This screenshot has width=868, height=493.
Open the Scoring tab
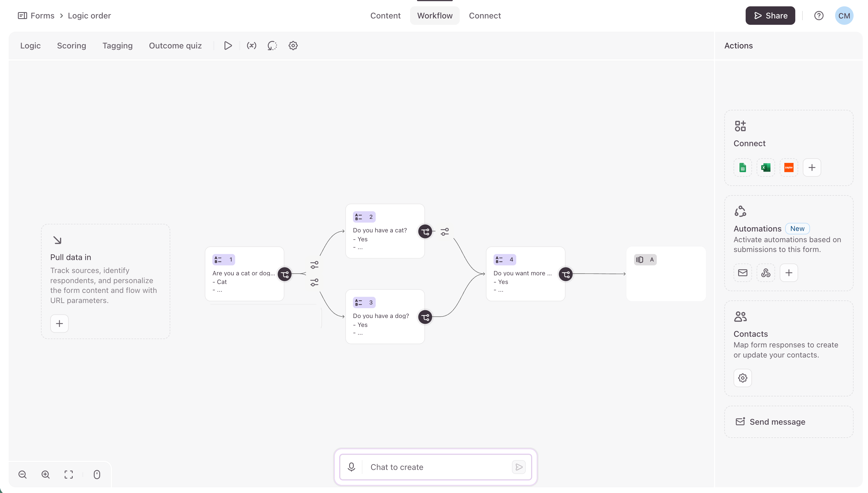[72, 46]
